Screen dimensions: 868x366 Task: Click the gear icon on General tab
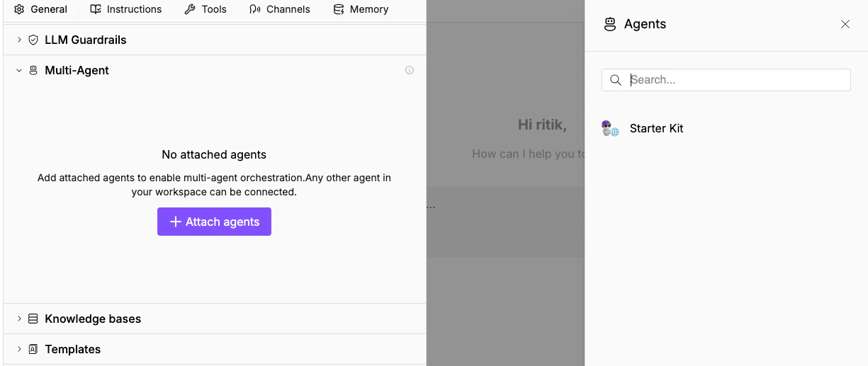[19, 9]
